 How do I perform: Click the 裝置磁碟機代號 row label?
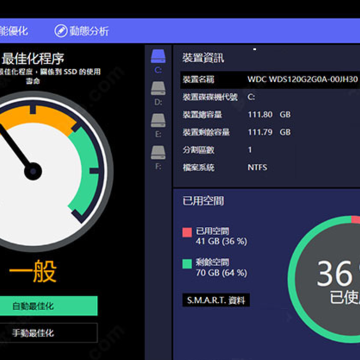210,97
